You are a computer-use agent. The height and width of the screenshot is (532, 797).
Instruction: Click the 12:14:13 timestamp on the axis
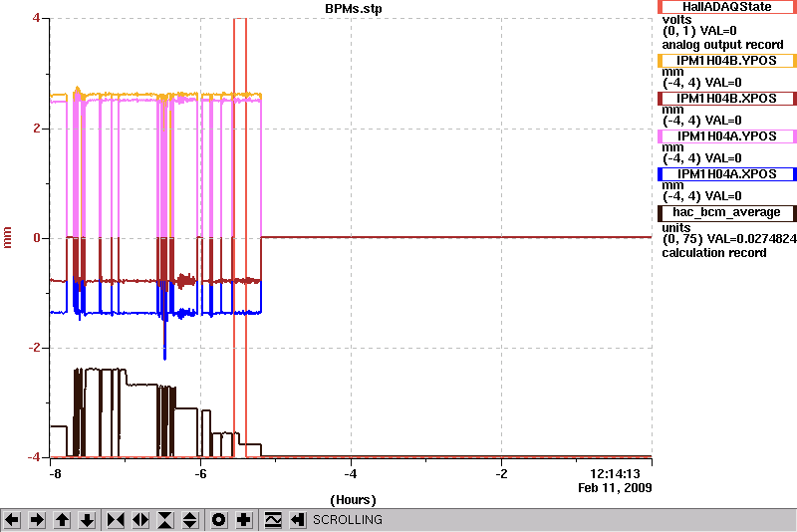[x=615, y=474]
